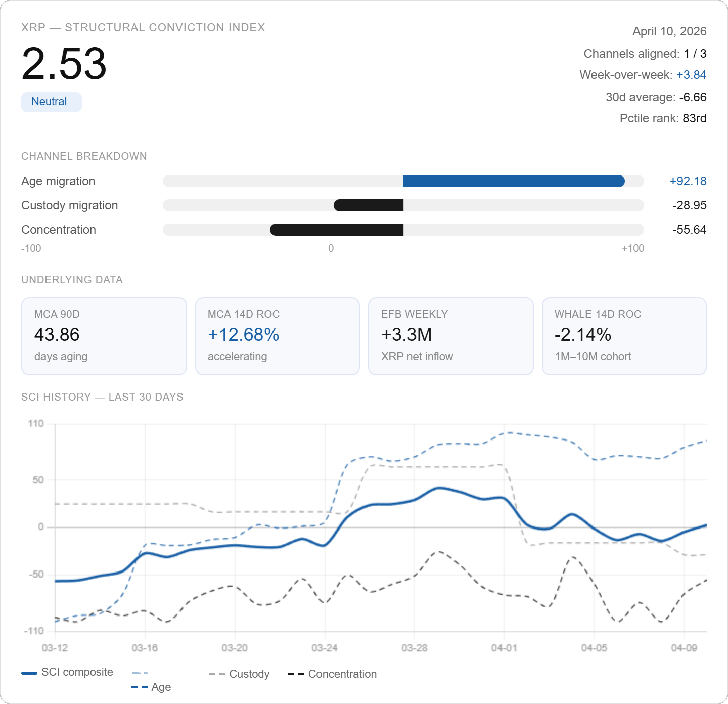
Task: Click the 04-01 date marker on chart
Action: pyautogui.click(x=504, y=648)
